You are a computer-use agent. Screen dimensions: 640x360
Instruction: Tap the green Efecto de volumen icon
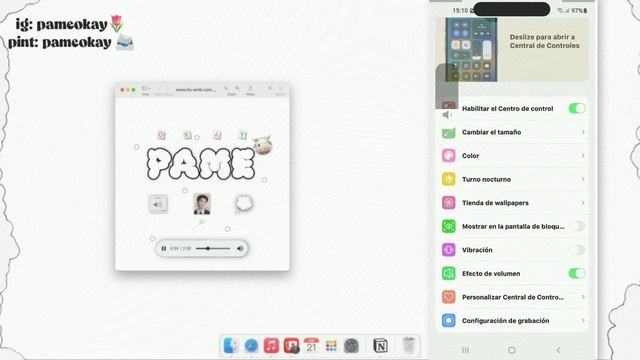click(x=449, y=273)
